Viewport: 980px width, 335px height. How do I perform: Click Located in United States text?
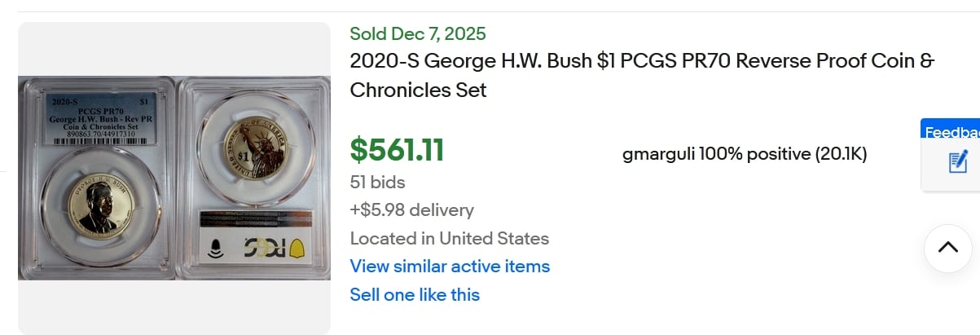[449, 238]
